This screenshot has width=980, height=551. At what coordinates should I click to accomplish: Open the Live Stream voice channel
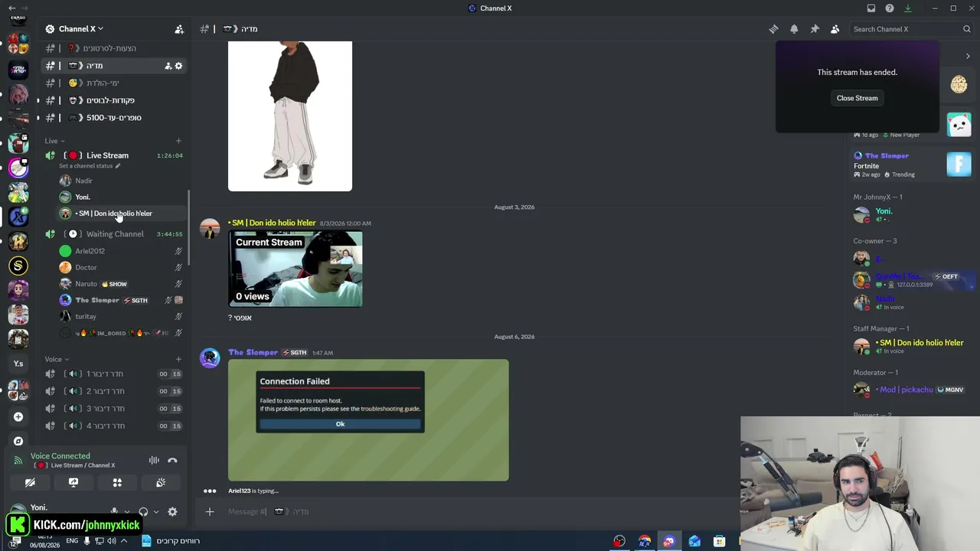[113, 155]
